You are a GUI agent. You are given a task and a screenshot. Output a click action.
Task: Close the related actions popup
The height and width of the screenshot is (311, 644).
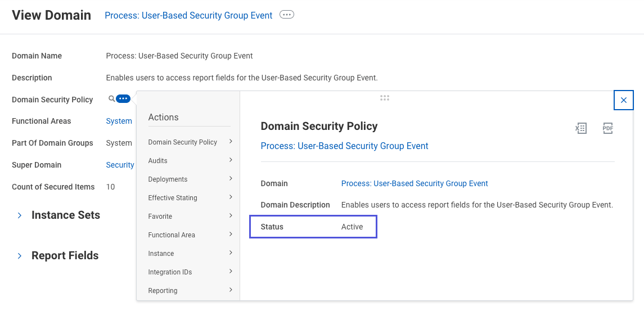tap(624, 100)
